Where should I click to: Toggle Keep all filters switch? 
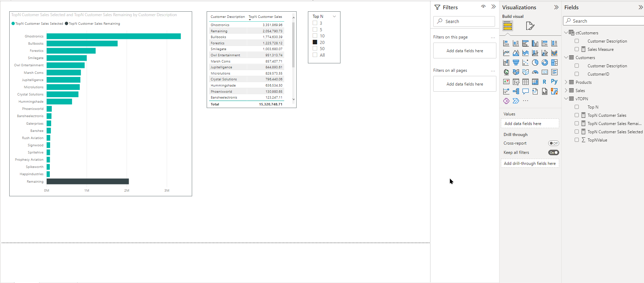553,152
